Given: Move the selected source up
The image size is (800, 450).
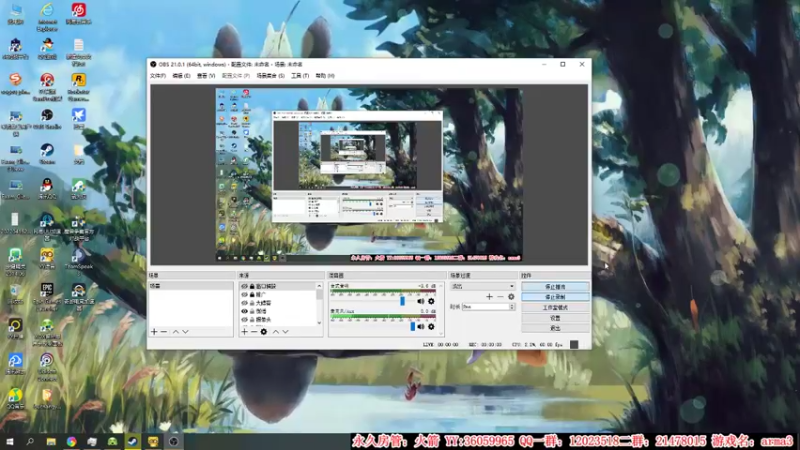Looking at the screenshot, I should (x=276, y=332).
